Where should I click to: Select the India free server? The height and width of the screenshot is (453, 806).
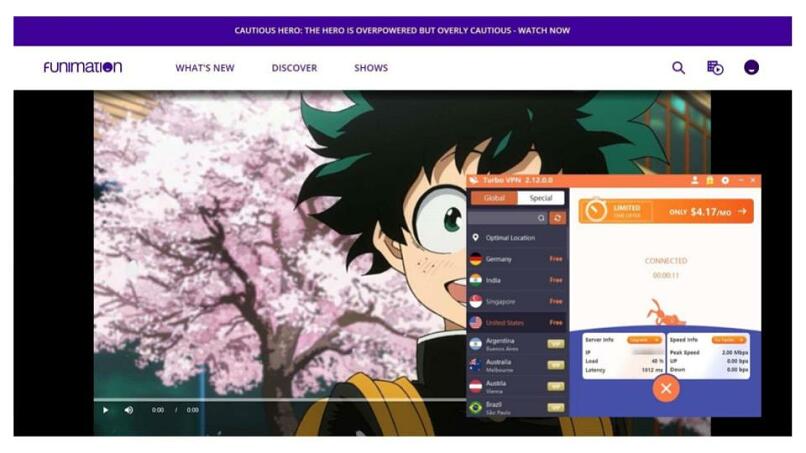click(517, 280)
